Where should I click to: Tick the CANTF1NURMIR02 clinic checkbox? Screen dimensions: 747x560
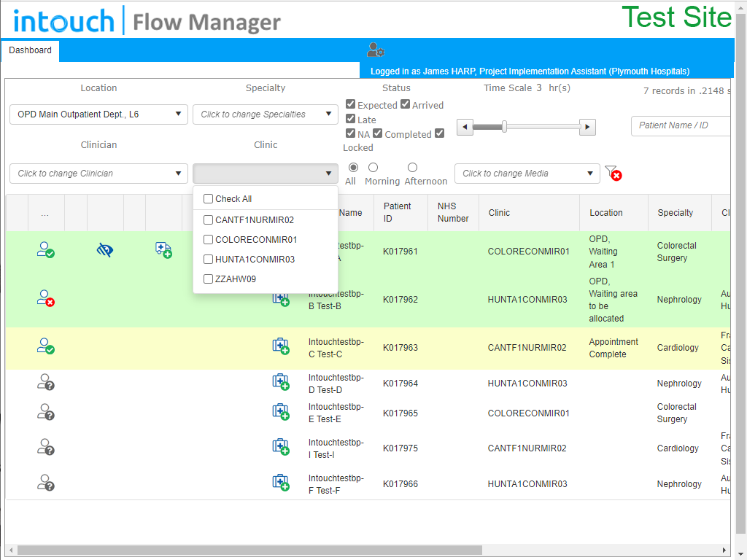[x=208, y=219]
